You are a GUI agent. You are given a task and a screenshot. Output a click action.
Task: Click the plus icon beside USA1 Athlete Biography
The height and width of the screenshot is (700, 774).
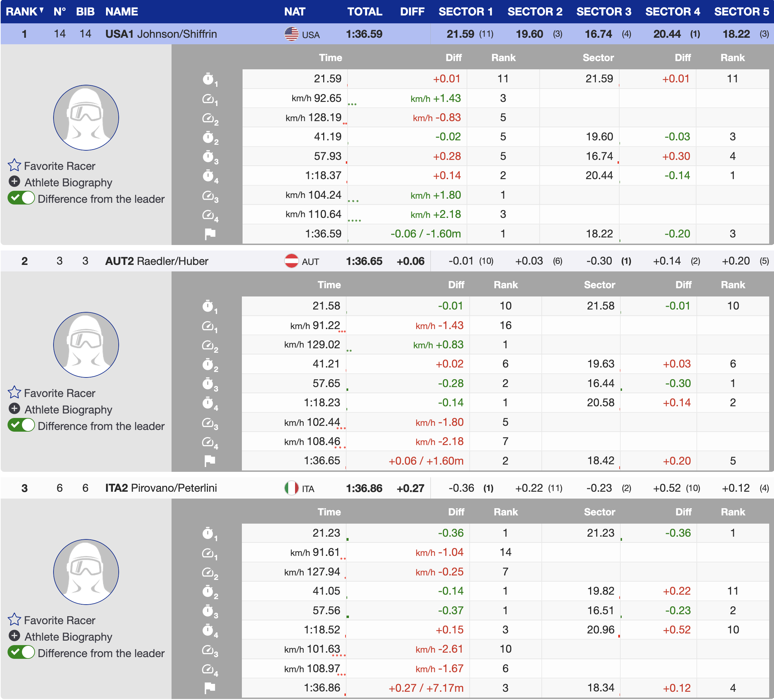pyautogui.click(x=14, y=182)
